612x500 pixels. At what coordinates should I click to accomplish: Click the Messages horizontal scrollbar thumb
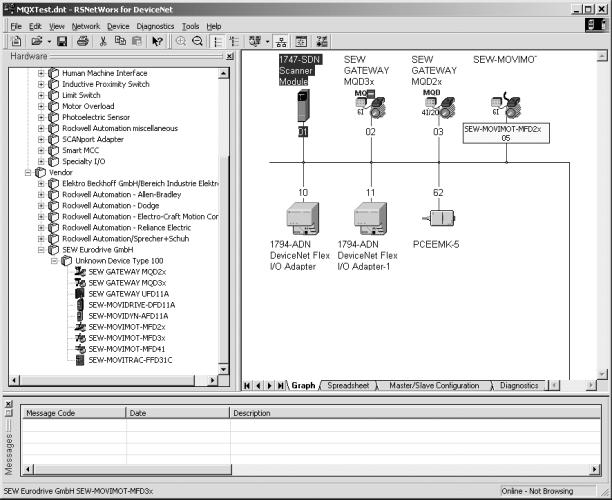[x=133, y=469]
